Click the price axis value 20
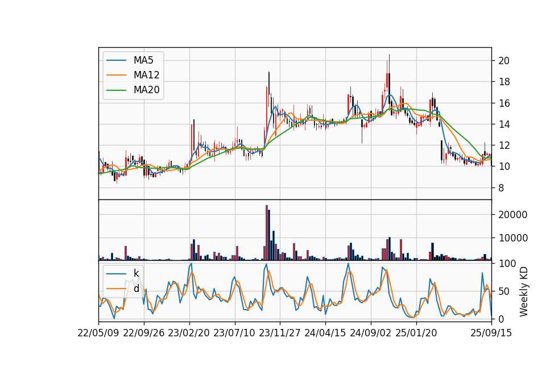The height and width of the screenshot is (392, 546). coord(504,61)
